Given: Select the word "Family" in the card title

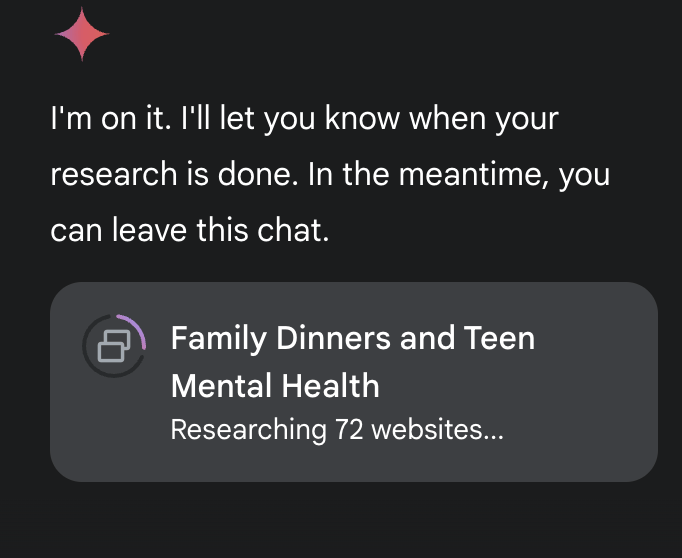Looking at the screenshot, I should [219, 339].
